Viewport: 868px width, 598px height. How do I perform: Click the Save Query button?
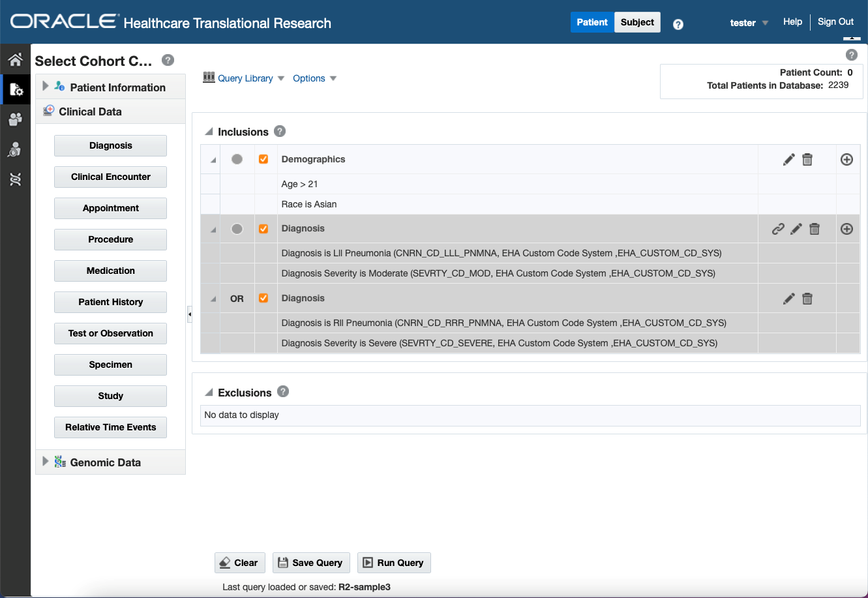(x=311, y=562)
